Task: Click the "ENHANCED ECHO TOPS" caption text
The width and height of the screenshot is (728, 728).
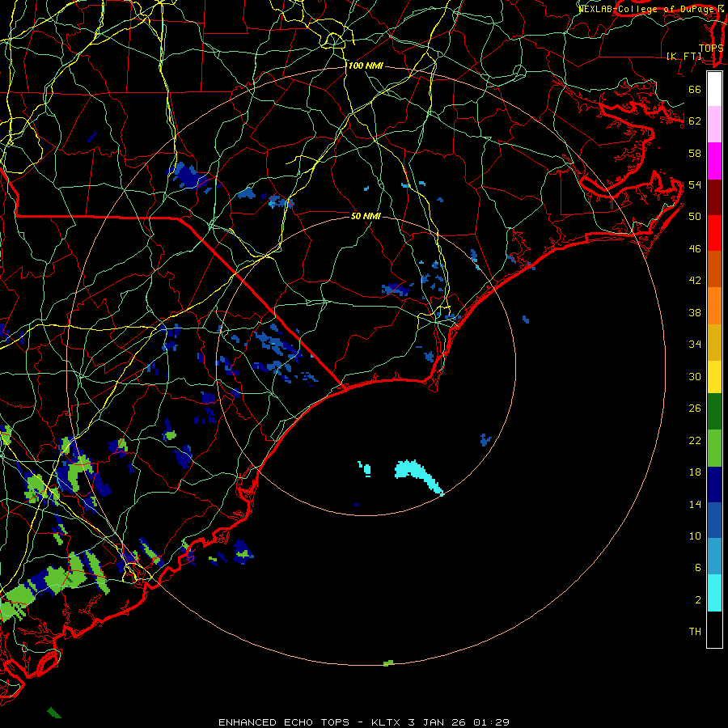Action: pyautogui.click(x=284, y=722)
